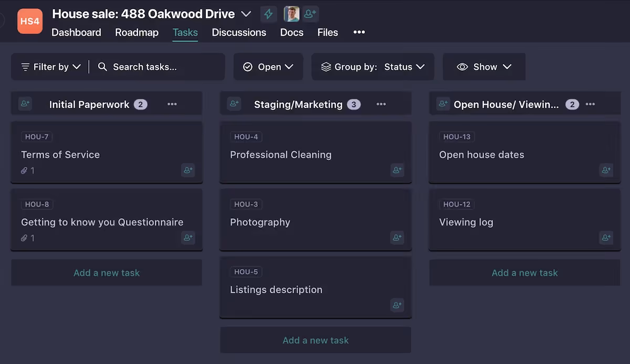Click the assignee icon on Professional Cleaning card

[397, 170]
